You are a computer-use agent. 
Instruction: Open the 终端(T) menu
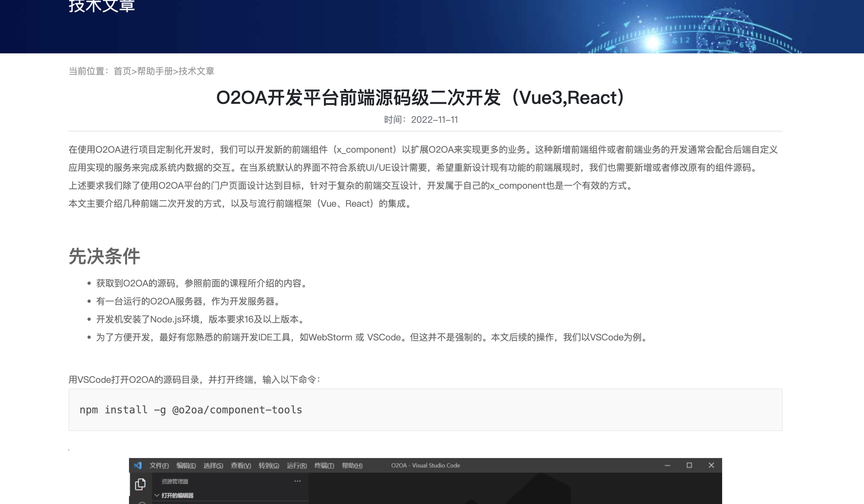[324, 466]
